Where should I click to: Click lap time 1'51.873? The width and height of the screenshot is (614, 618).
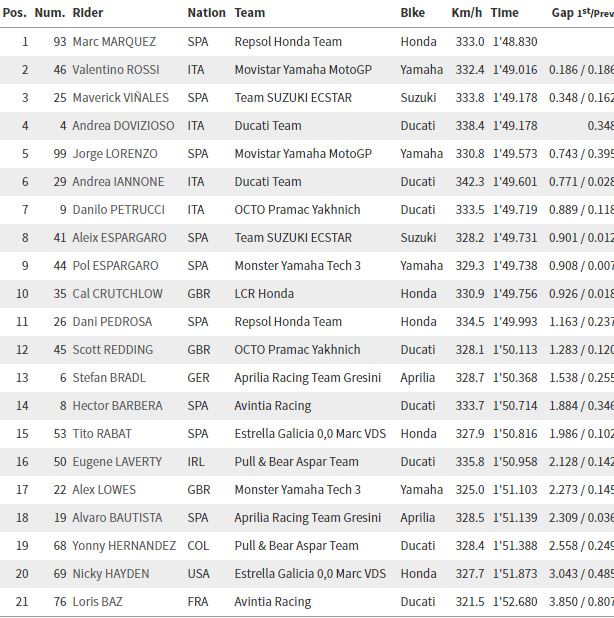(x=515, y=573)
